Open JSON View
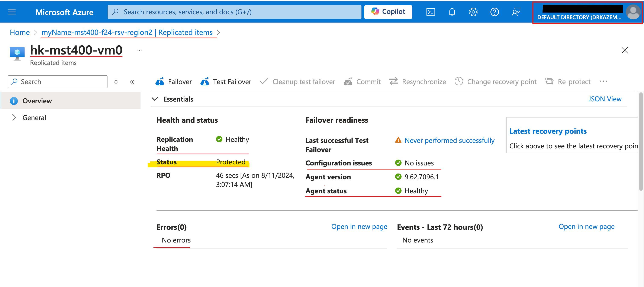 pyautogui.click(x=605, y=99)
